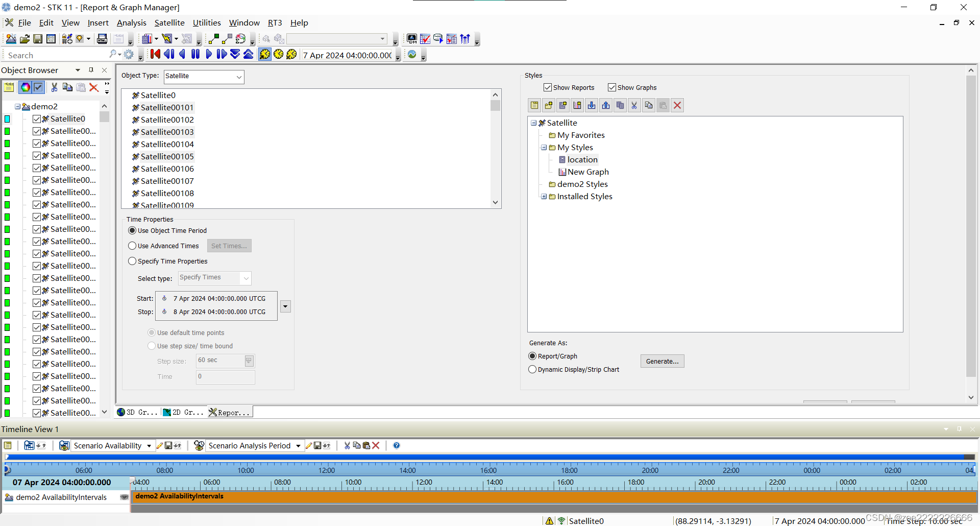Click the Step Forward animation button
The image size is (980, 526).
click(222, 54)
